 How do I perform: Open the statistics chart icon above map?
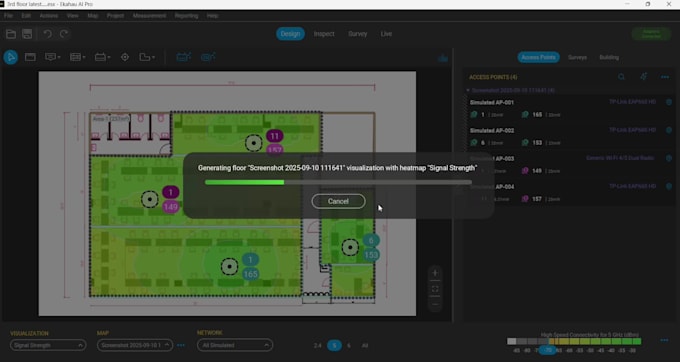click(x=443, y=58)
